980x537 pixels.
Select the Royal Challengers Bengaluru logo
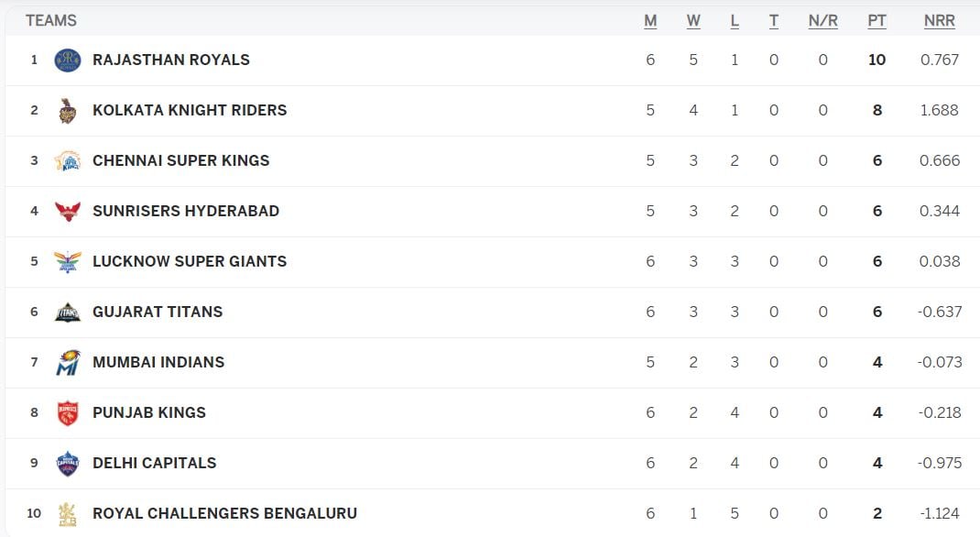[x=68, y=514]
